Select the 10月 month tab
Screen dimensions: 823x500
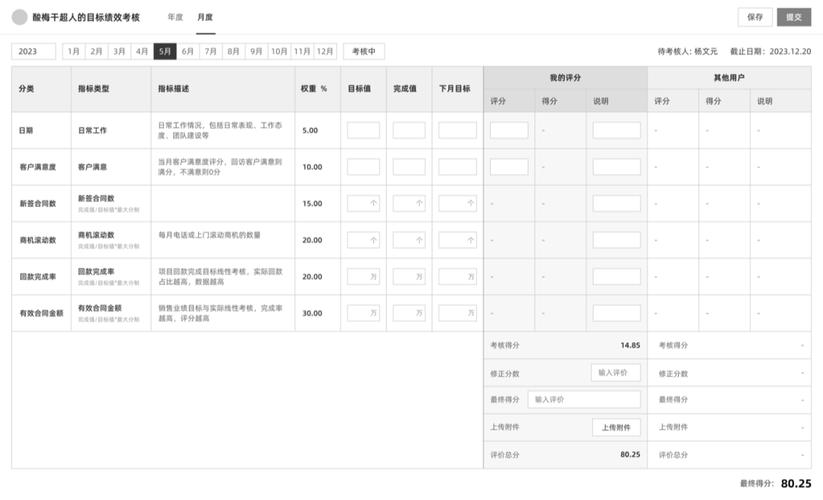coord(279,51)
